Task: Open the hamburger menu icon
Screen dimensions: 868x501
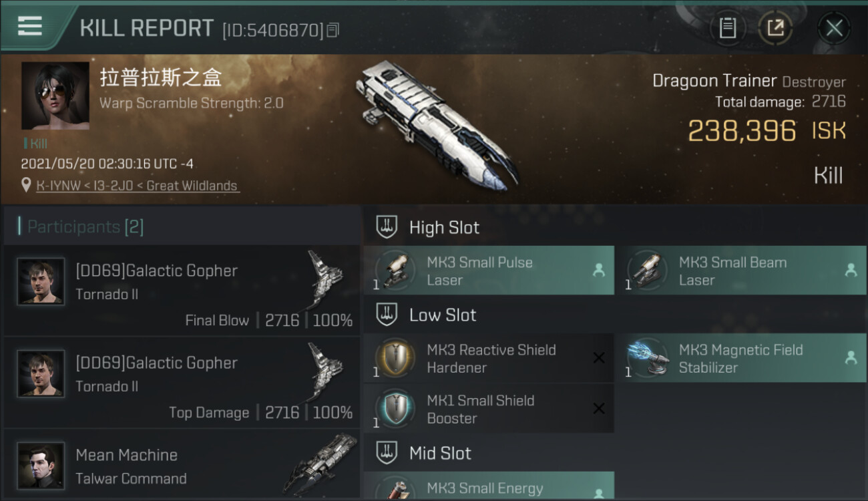Action: click(x=30, y=26)
